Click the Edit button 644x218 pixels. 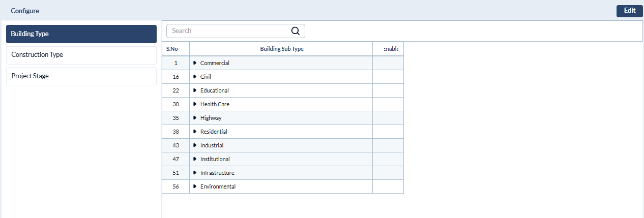click(630, 11)
